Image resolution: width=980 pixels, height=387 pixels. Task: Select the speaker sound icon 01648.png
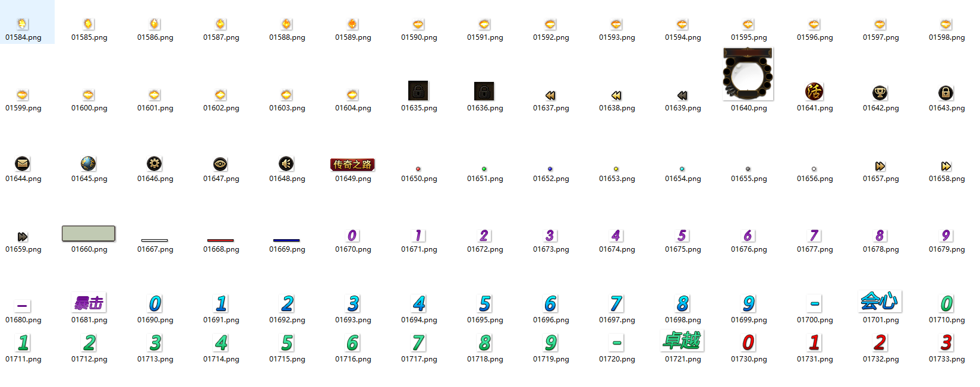(x=286, y=163)
